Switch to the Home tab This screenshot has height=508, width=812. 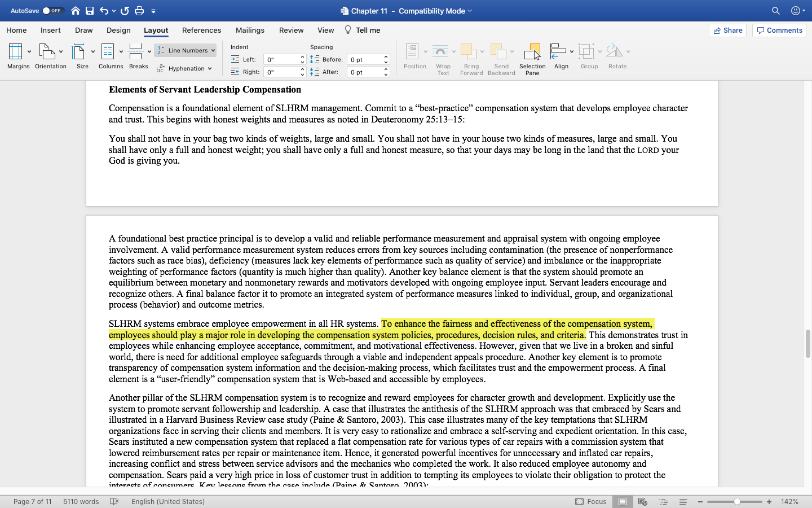pyautogui.click(x=16, y=30)
